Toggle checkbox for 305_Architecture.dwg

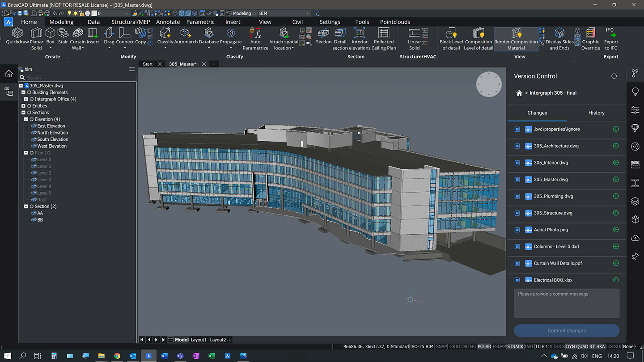(x=517, y=146)
